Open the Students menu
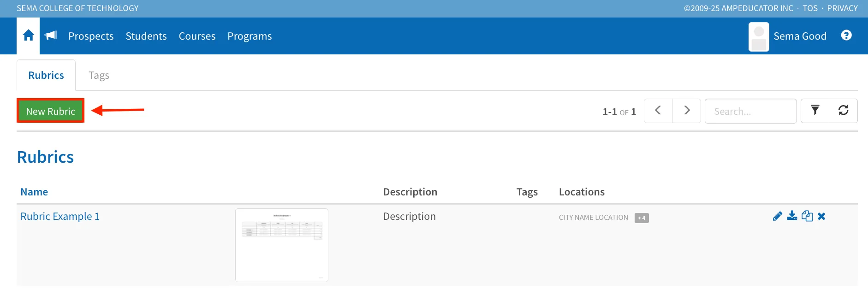868x295 pixels. click(146, 36)
